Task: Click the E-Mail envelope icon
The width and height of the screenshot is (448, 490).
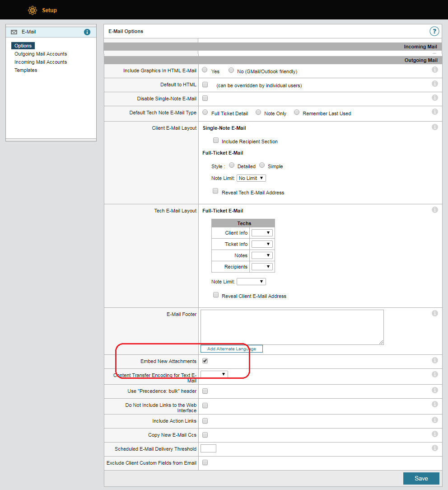Action: (x=14, y=32)
